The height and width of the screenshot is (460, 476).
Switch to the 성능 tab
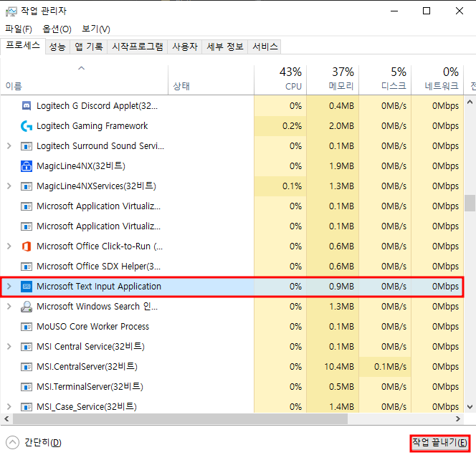coord(57,47)
